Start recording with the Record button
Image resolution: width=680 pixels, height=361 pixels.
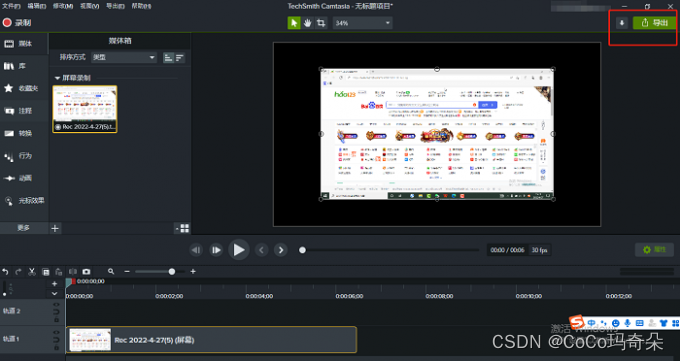(x=17, y=23)
